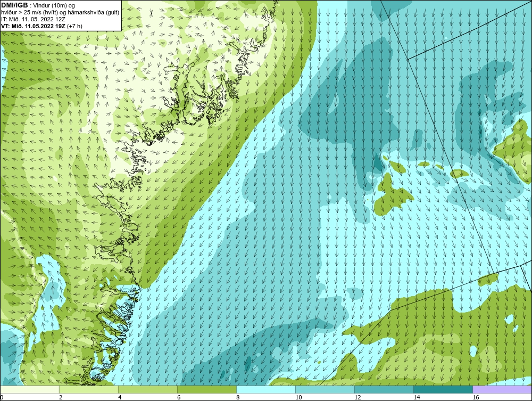Click the 0–2 m/s pale legend swatch

tap(29, 389)
